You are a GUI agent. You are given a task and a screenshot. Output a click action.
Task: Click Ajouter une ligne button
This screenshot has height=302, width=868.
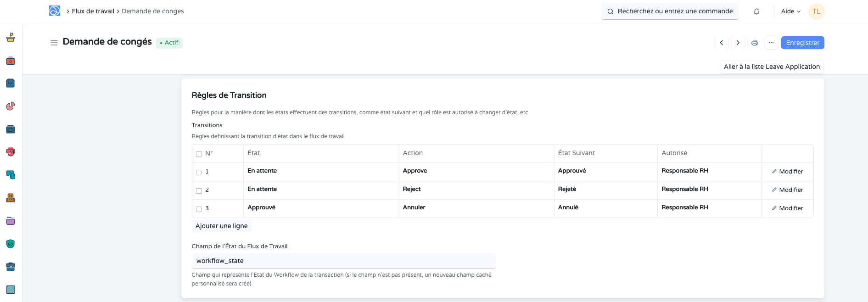(x=221, y=226)
